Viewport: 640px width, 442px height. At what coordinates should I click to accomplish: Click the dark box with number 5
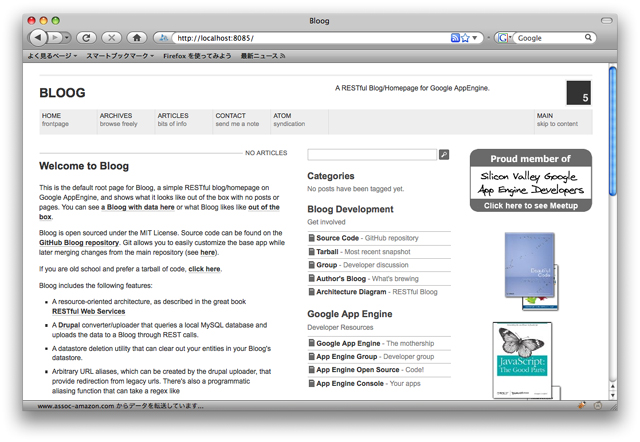578,93
